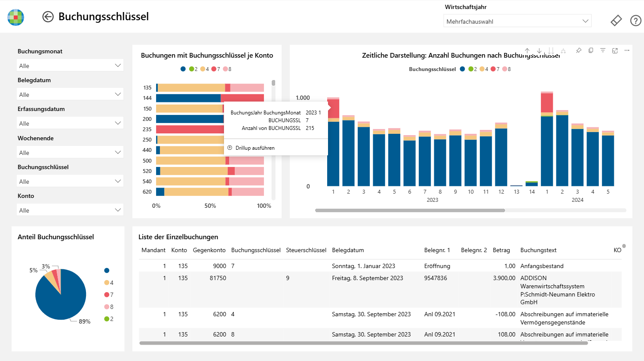Sort table by the Gegenkonto column header
The image size is (644, 361).
click(209, 250)
